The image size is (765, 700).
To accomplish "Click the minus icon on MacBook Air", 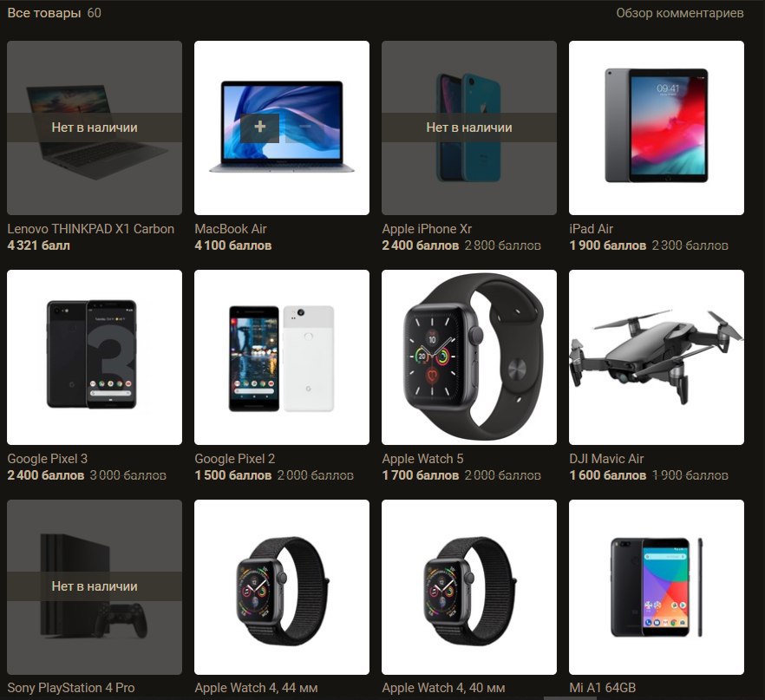I will 305,128.
